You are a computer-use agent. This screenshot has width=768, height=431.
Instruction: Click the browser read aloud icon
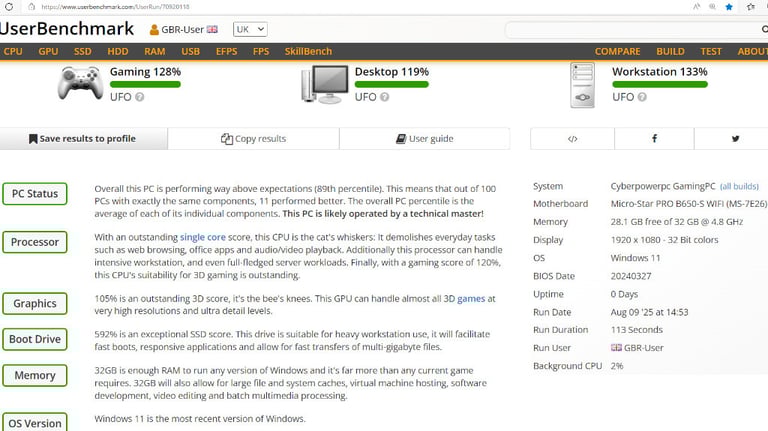click(x=696, y=7)
